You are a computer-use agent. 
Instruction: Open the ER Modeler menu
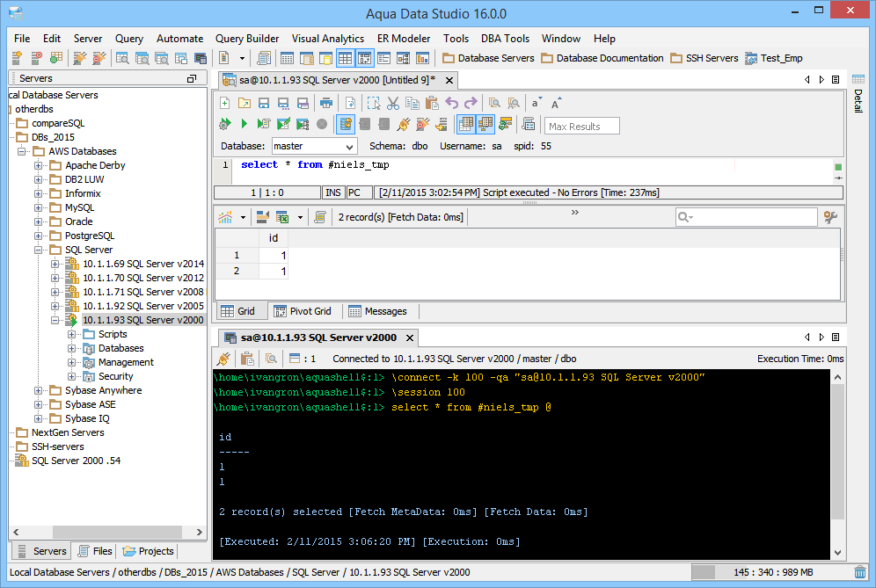click(404, 39)
